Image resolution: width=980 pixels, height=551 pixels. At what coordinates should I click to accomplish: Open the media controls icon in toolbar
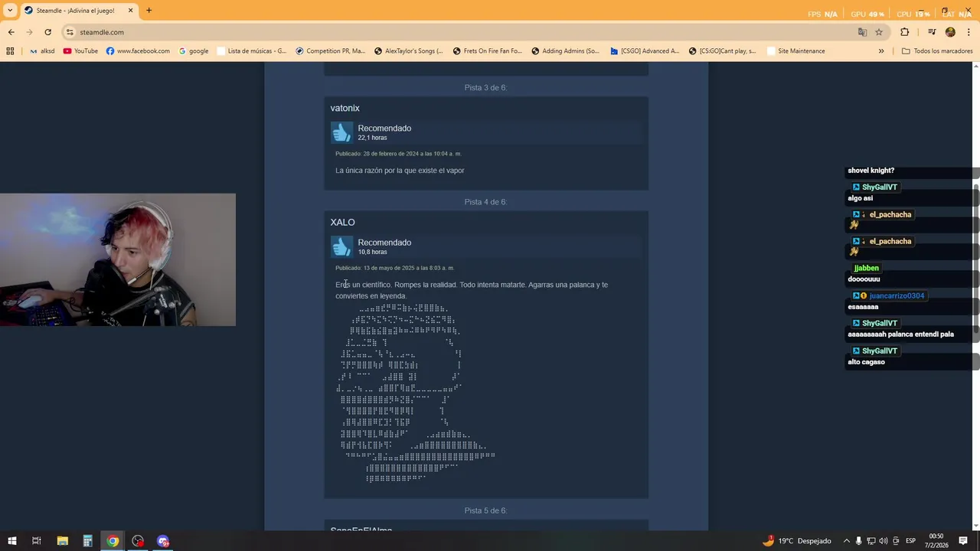click(932, 32)
